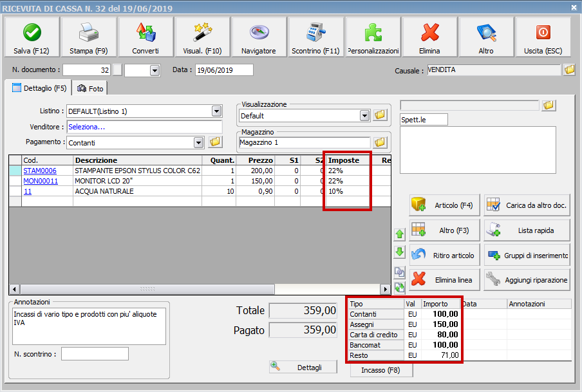Click N. documento field
This screenshot has height=392, width=582.
pyautogui.click(x=86, y=70)
